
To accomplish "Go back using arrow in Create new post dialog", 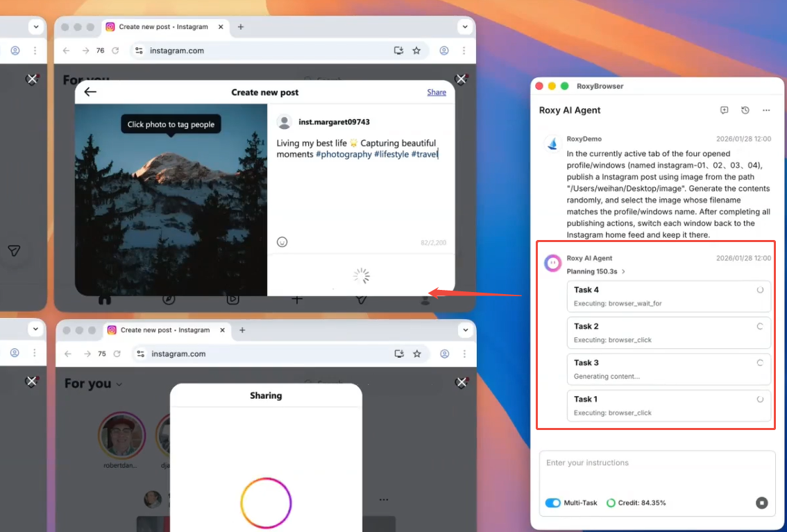I will point(90,92).
